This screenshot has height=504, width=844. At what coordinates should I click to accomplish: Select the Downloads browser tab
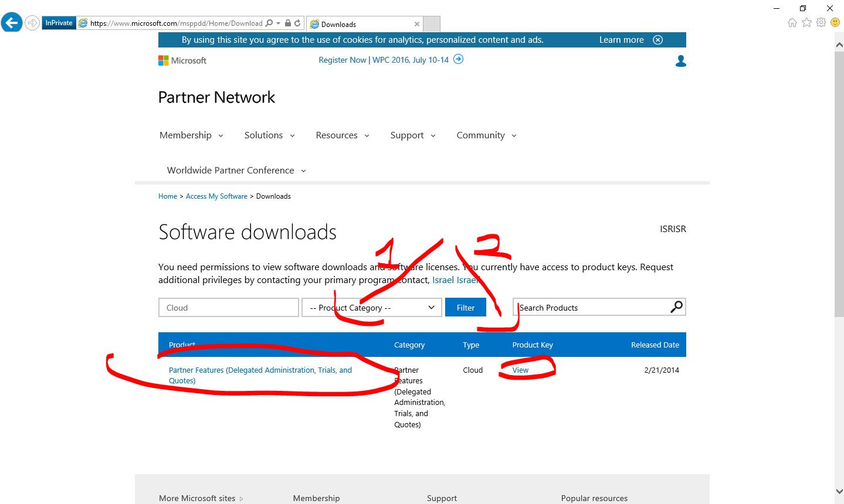tap(364, 24)
